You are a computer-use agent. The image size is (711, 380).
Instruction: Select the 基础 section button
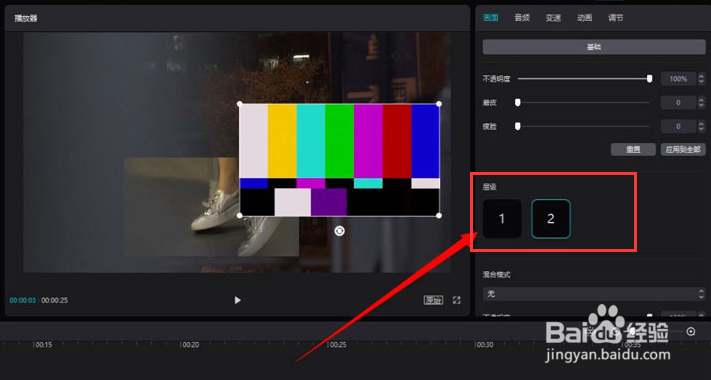(594, 47)
